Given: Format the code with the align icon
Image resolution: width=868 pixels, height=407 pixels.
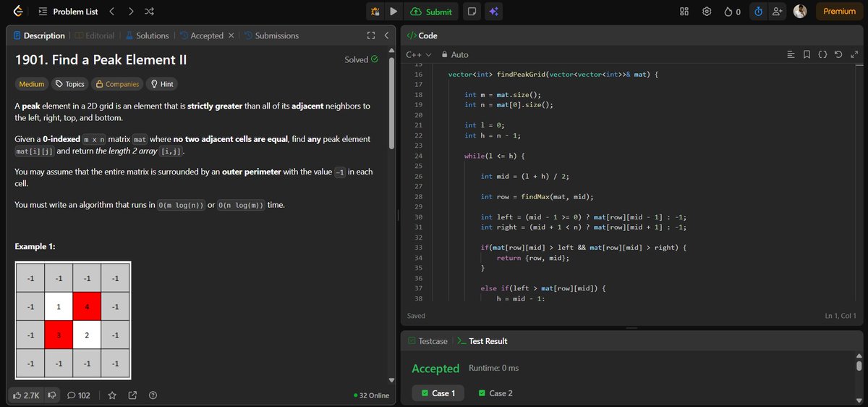Looking at the screenshot, I should 791,54.
